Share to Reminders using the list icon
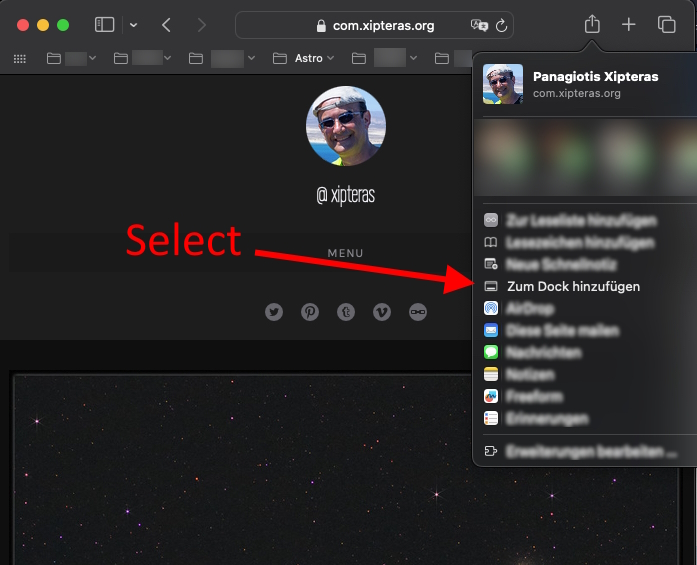Viewport: 697px width, 565px height. click(x=491, y=418)
